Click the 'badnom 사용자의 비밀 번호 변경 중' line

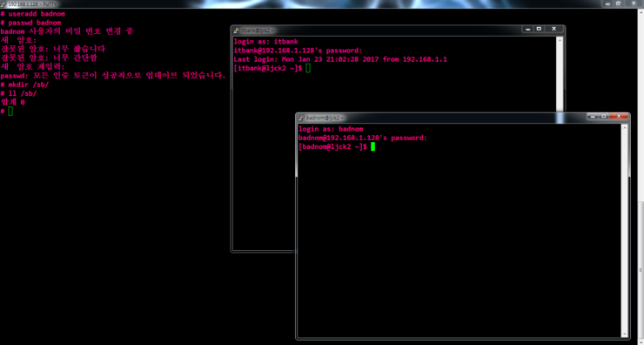tap(66, 31)
